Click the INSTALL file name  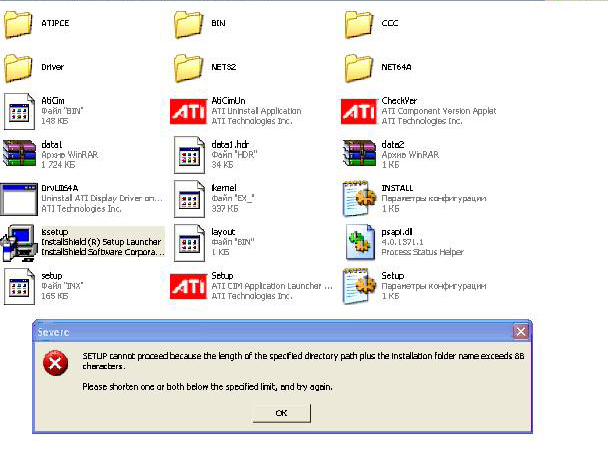(397, 188)
